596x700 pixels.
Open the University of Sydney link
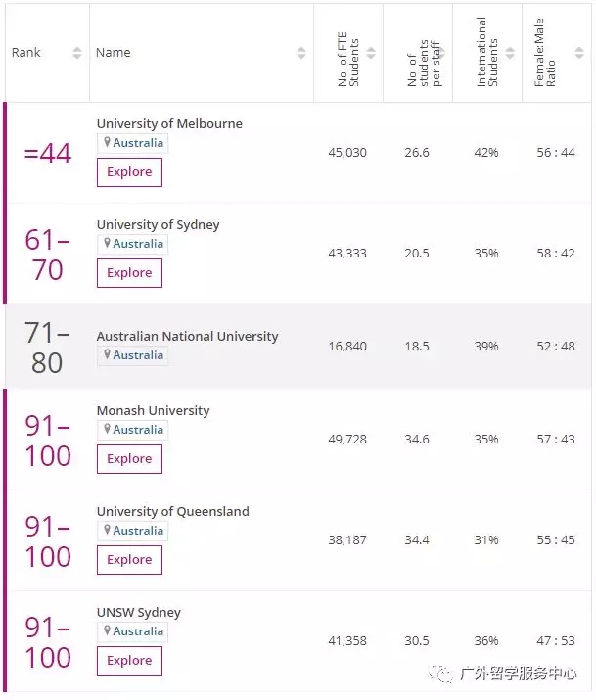click(x=158, y=225)
